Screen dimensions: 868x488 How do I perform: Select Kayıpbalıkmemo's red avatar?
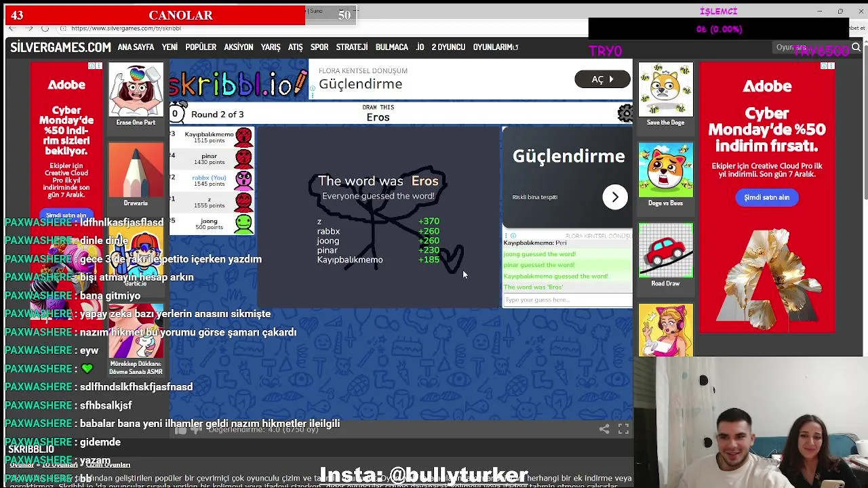click(x=243, y=138)
